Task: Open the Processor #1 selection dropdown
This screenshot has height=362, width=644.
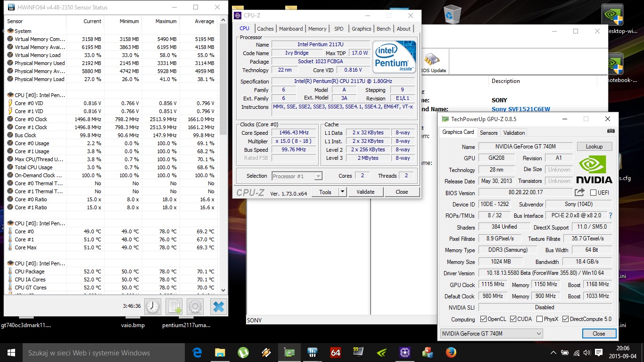Action: pyautogui.click(x=297, y=176)
